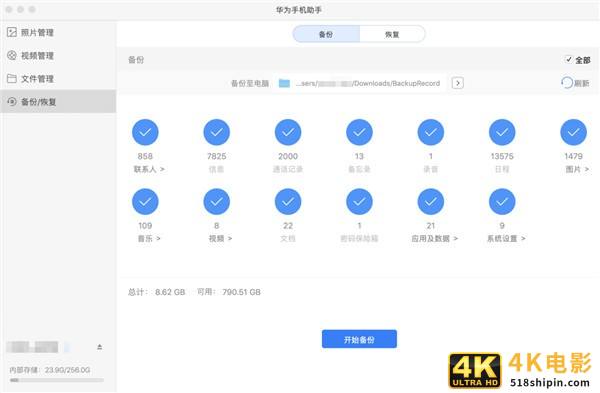Expand the 应用及数据 > details
This screenshot has height=393, width=600.
(435, 238)
